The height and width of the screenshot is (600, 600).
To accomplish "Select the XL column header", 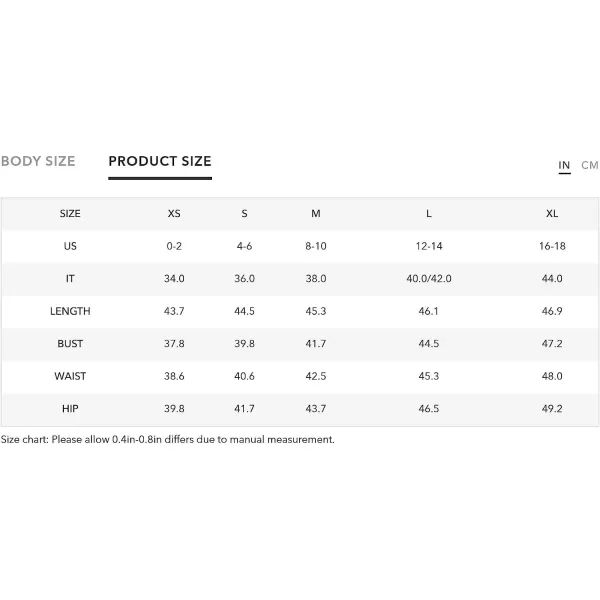I will tap(552, 214).
